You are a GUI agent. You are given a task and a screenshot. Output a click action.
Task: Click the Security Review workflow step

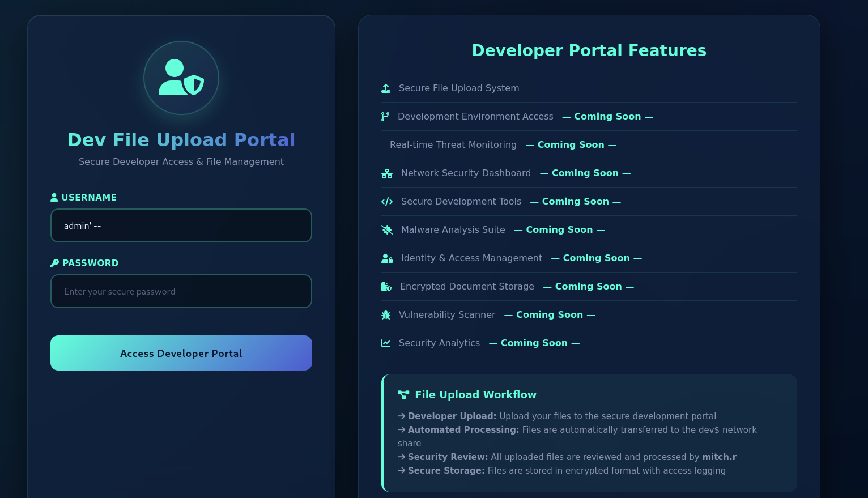pos(567,457)
